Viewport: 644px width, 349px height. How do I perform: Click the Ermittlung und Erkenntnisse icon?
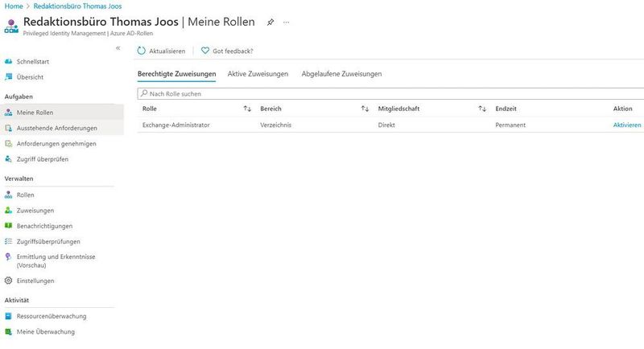8,257
